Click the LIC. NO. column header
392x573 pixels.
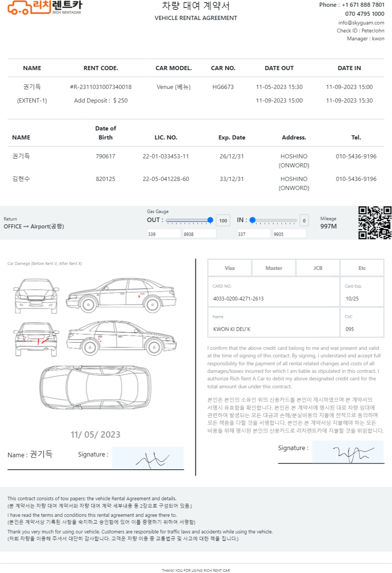click(x=166, y=138)
